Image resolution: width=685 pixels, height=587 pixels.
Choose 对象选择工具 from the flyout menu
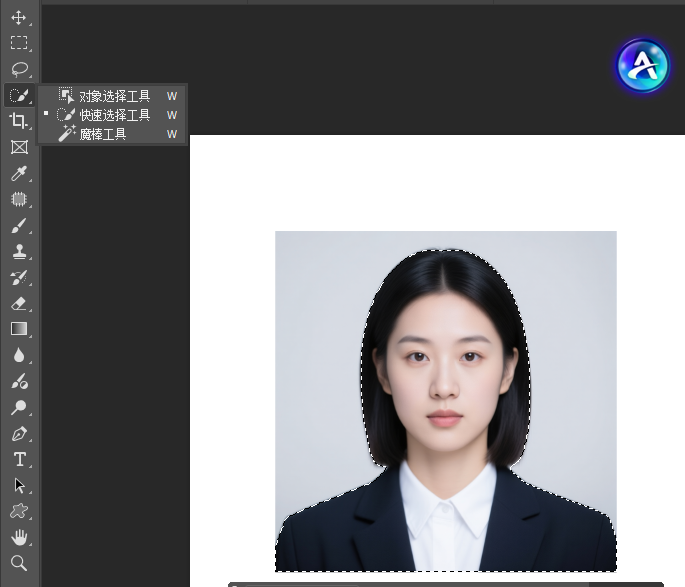(114, 96)
